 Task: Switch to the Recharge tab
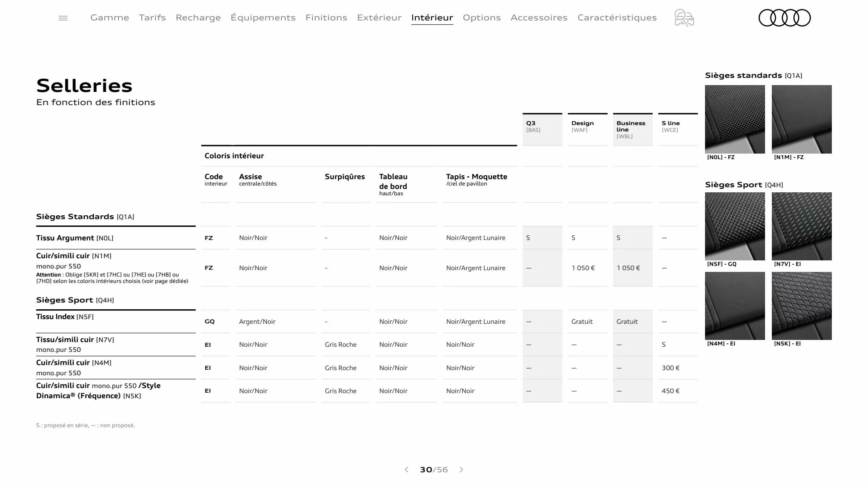(x=198, y=17)
